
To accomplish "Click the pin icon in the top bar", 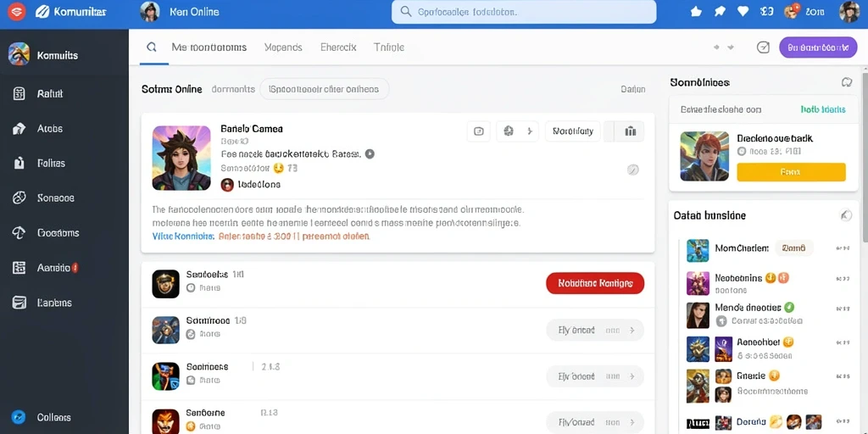I will (720, 11).
